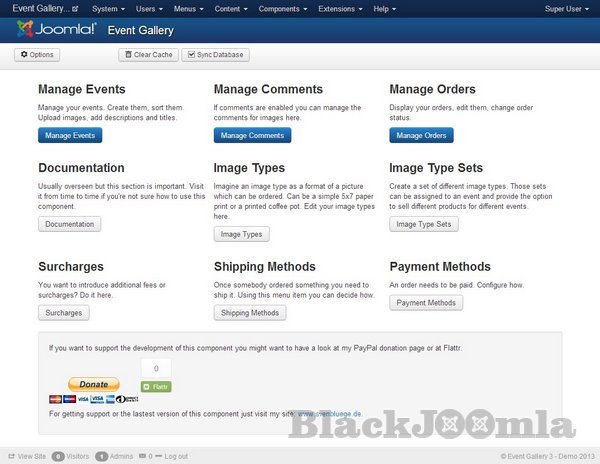Open the Event Gallery site link in header
600x464 pixels.
click(44, 8)
